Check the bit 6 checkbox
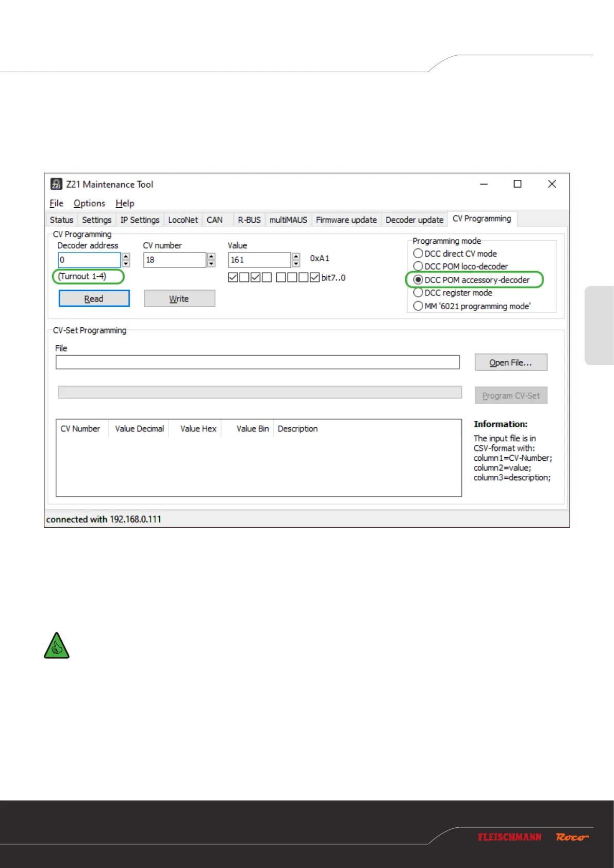Viewport: 614px width, 868px height. pyautogui.click(x=244, y=278)
